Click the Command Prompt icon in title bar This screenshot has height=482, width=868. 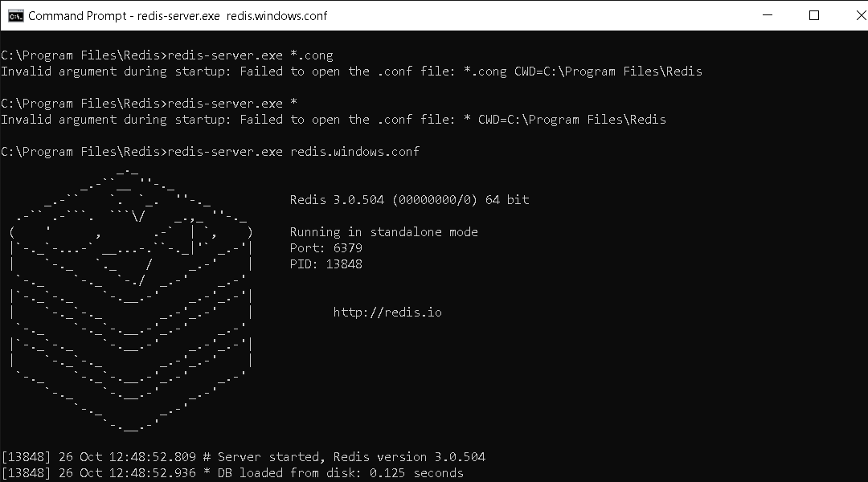tap(14, 15)
